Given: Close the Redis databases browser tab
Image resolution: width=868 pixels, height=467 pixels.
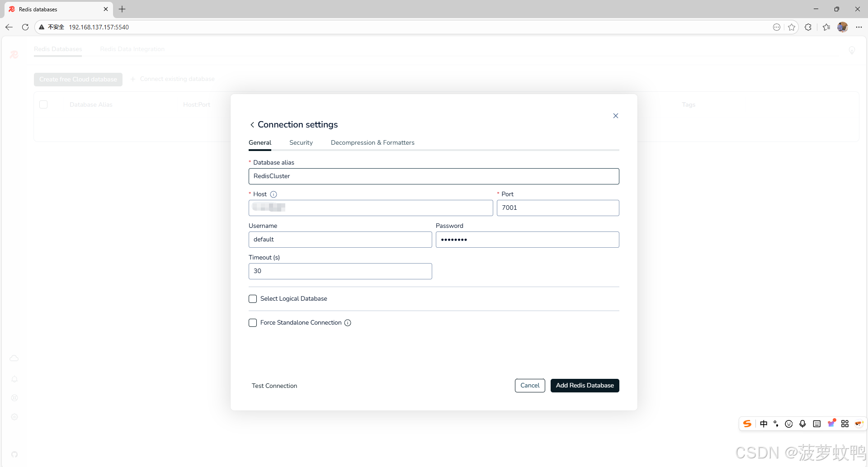Looking at the screenshot, I should (106, 9).
